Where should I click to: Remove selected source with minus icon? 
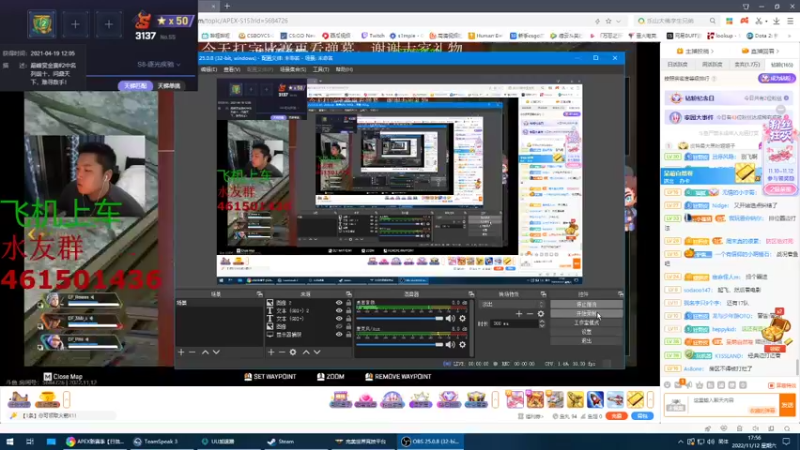[282, 352]
